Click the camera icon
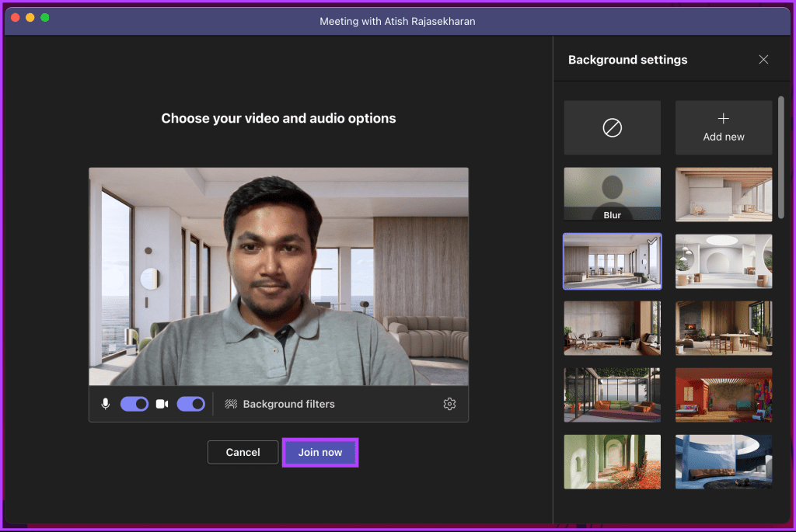The width and height of the screenshot is (796, 532). pos(162,404)
